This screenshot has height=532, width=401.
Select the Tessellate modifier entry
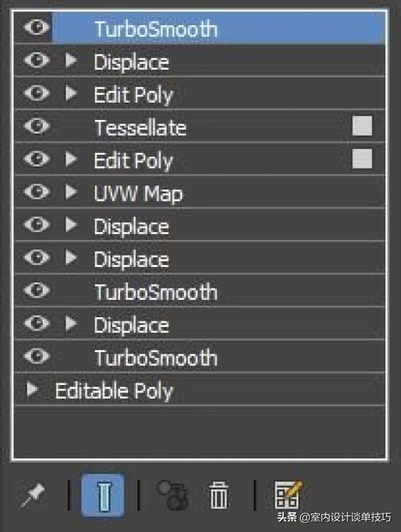click(x=140, y=128)
